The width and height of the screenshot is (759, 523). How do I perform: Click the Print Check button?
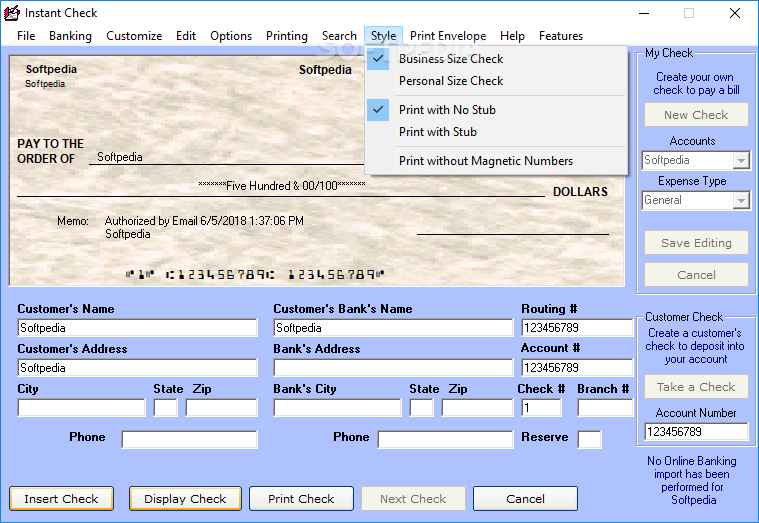tap(301, 499)
